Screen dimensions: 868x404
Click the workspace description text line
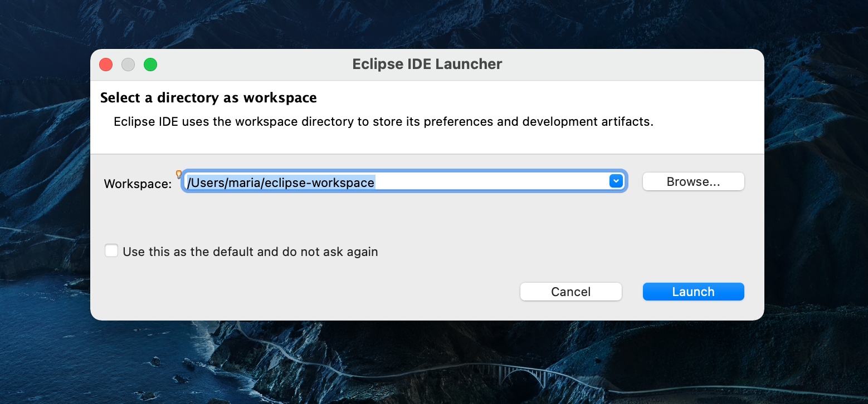383,122
